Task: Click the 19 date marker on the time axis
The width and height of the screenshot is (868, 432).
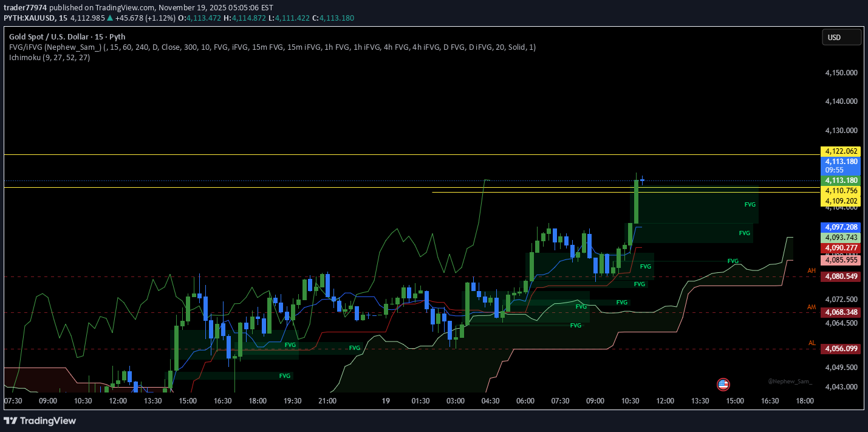Action: [386, 401]
